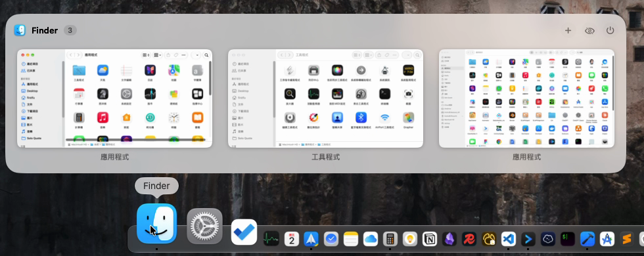Viewport: 644px width, 256px height.
Task: Launch Calculator from the Dock
Action: coord(390,239)
